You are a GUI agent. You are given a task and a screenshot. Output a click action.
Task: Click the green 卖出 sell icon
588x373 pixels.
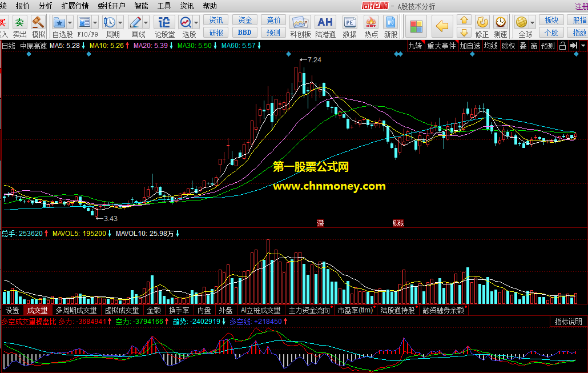(19, 22)
